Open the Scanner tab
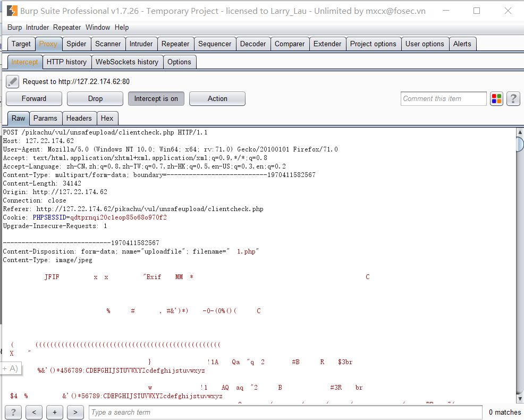 pos(108,44)
